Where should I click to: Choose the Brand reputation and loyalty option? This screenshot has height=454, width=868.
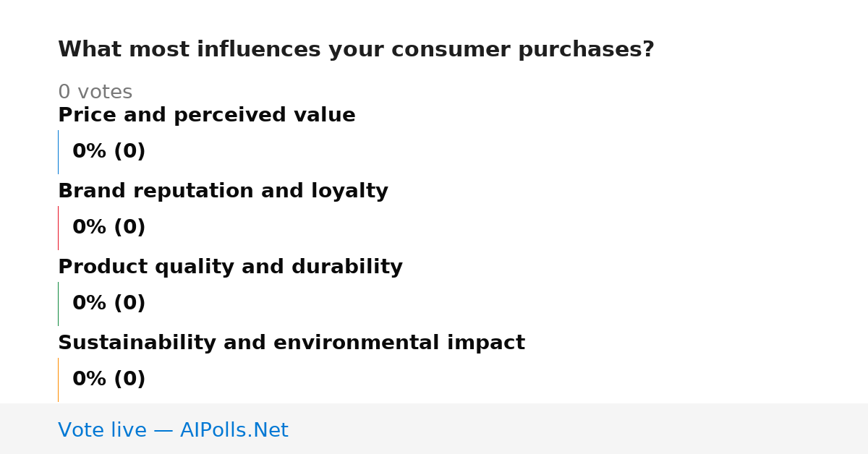point(223,192)
